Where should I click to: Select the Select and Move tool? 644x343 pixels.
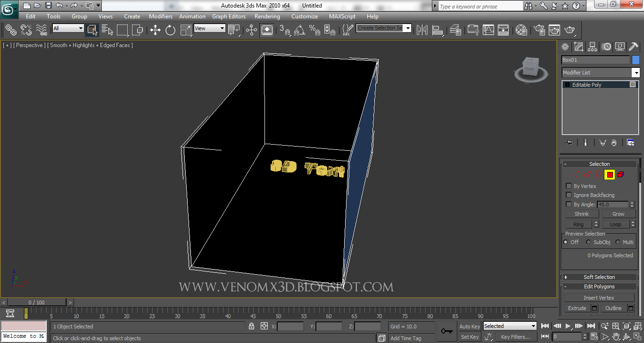(156, 30)
